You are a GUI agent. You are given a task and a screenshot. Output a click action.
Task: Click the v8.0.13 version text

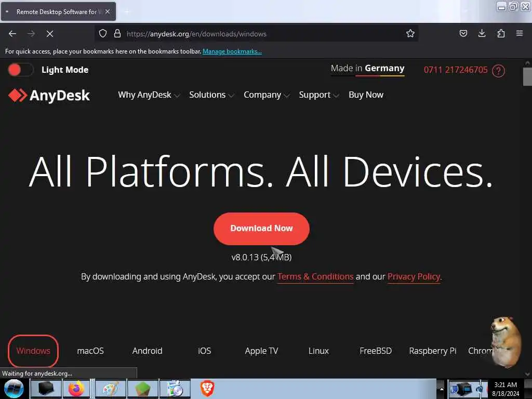tap(261, 258)
